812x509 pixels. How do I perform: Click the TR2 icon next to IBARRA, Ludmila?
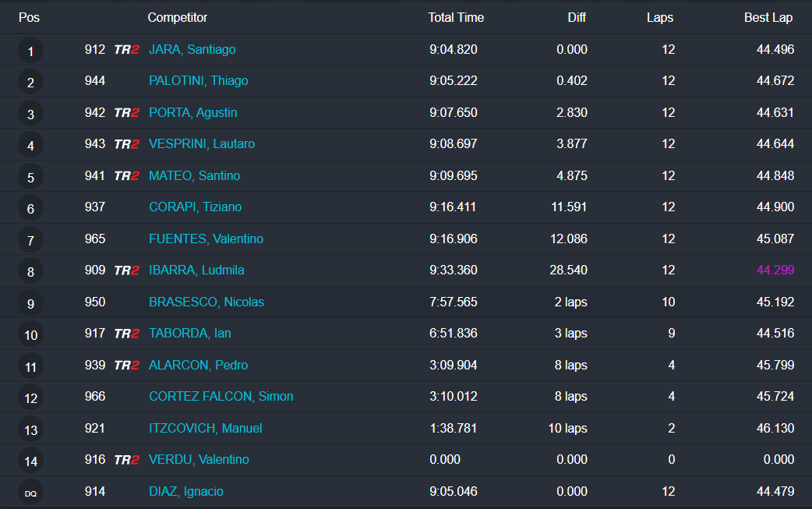[126, 270]
